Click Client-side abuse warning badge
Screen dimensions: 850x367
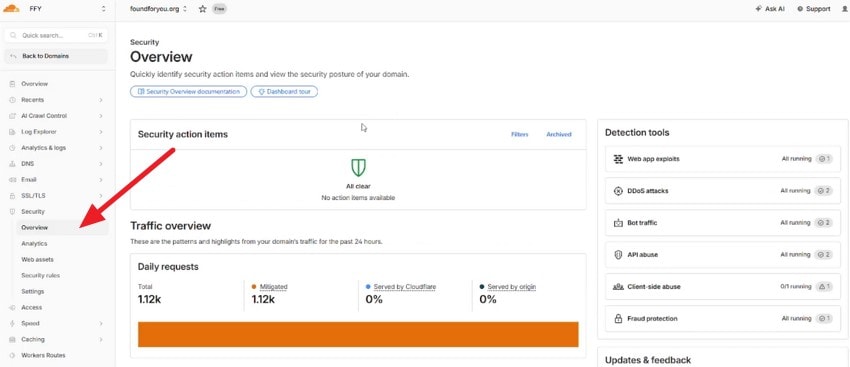tap(823, 287)
